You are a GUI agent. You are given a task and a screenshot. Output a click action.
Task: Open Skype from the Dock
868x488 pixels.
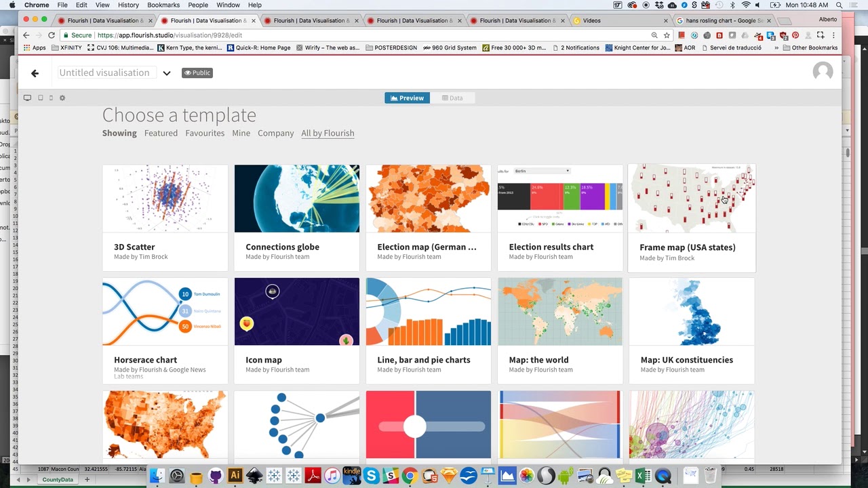[371, 476]
